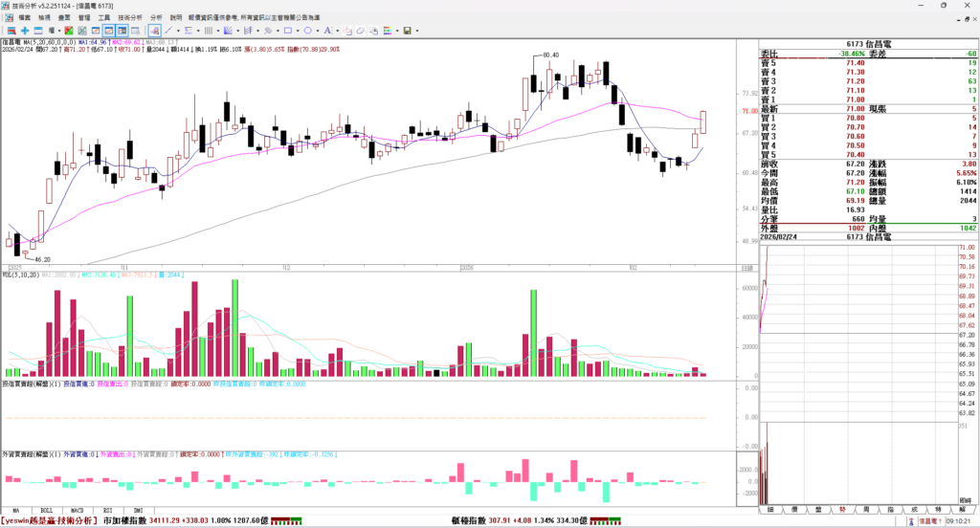980x528 pixels.
Task: Click the 09:10:21 clock in status bar
Action: [x=959, y=521]
